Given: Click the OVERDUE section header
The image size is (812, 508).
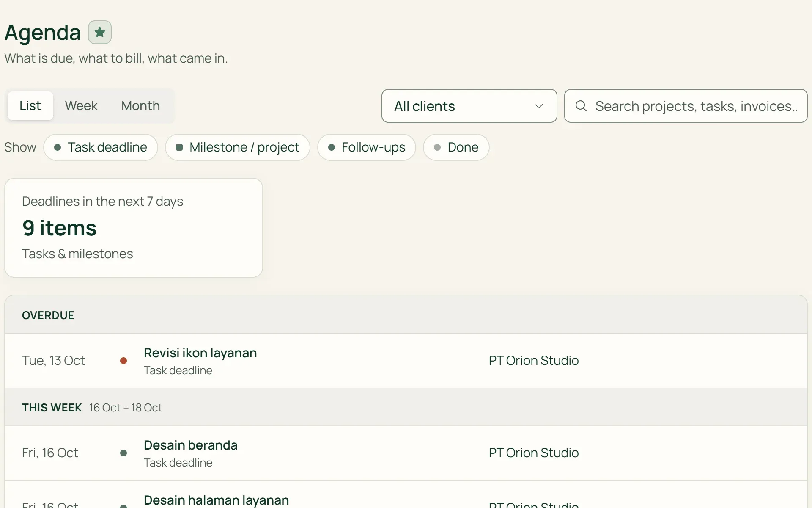Looking at the screenshot, I should click(x=406, y=315).
